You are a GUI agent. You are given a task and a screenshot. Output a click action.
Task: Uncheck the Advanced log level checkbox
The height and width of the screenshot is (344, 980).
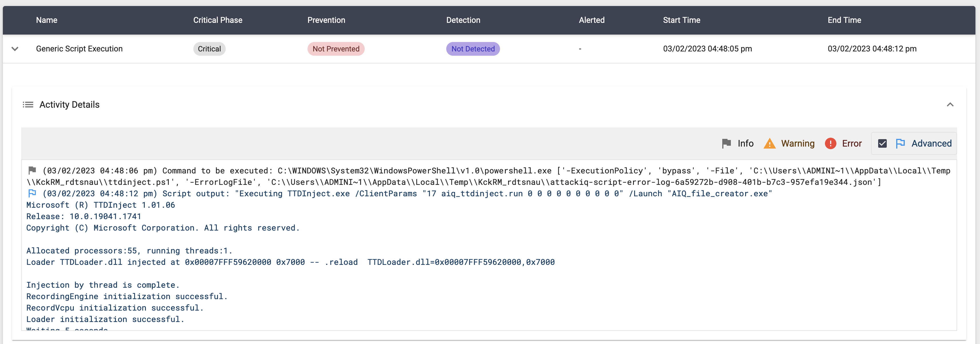point(882,143)
